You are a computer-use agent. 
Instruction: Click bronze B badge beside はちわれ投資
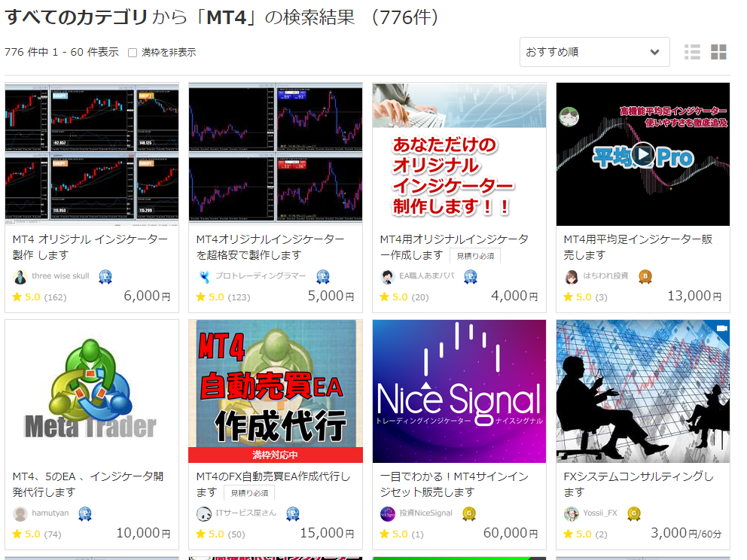point(645,277)
